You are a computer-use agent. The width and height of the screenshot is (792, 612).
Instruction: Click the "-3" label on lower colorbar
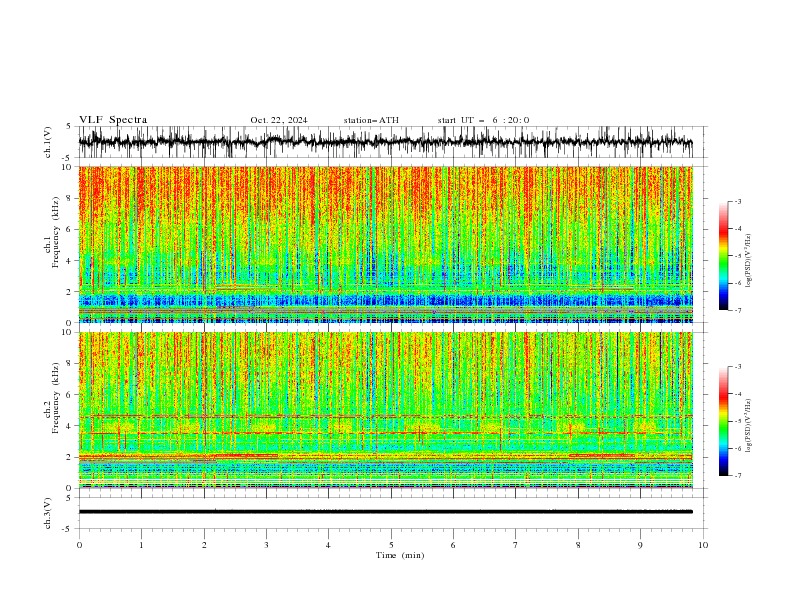point(738,367)
